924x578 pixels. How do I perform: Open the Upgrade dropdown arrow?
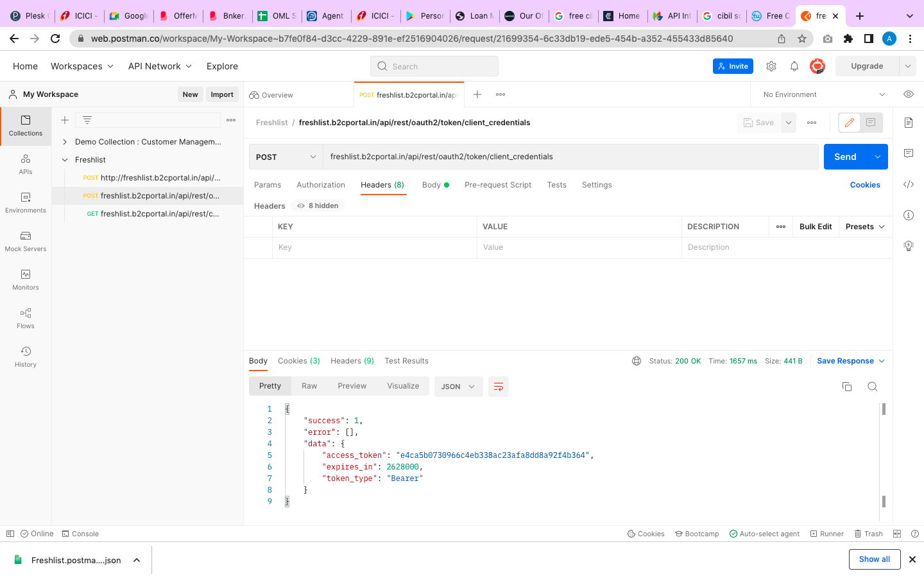[x=907, y=66]
